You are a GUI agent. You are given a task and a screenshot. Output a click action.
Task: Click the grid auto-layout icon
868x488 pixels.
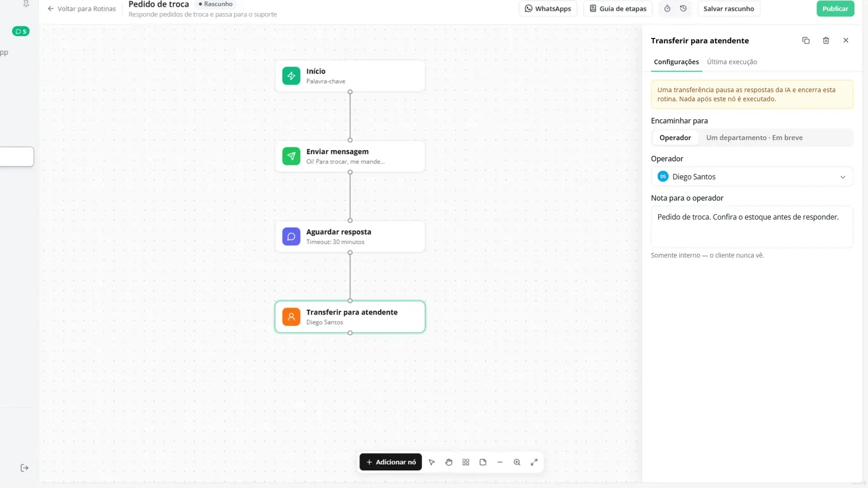tap(465, 462)
